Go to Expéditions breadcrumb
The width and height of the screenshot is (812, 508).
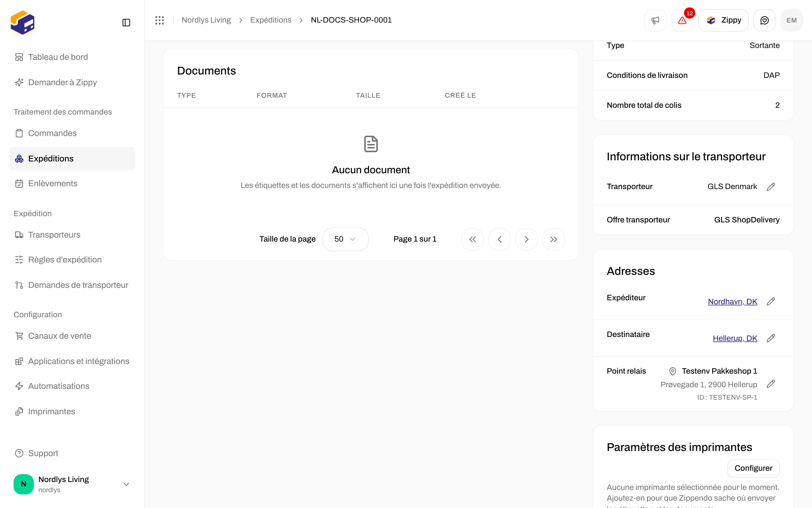pos(270,20)
